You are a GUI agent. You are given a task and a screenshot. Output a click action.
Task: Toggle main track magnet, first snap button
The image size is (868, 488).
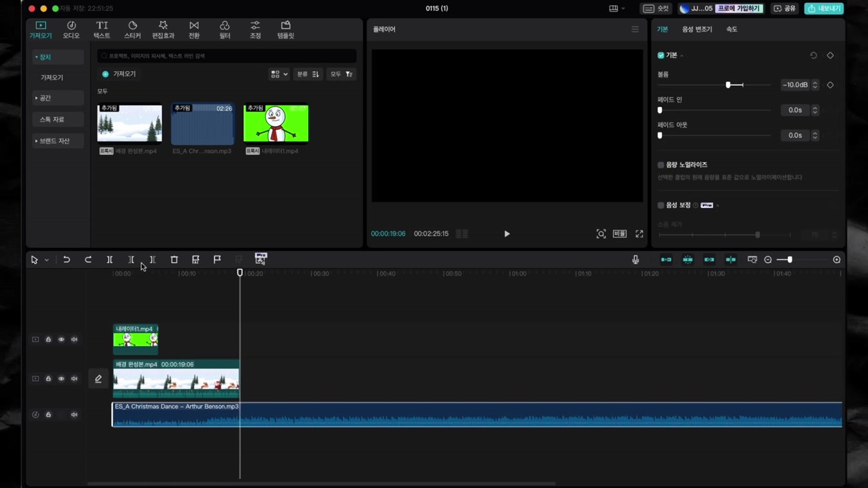coord(666,259)
